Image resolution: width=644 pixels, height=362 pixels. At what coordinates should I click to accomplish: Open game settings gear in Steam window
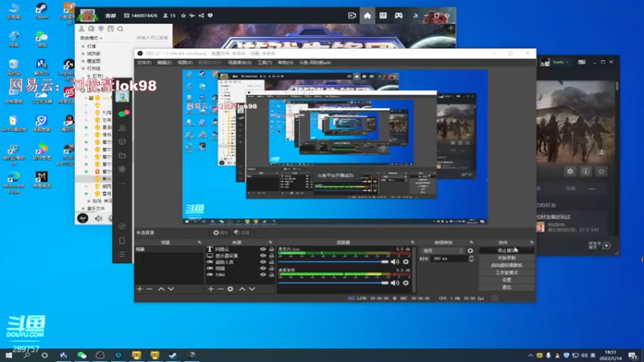570,171
